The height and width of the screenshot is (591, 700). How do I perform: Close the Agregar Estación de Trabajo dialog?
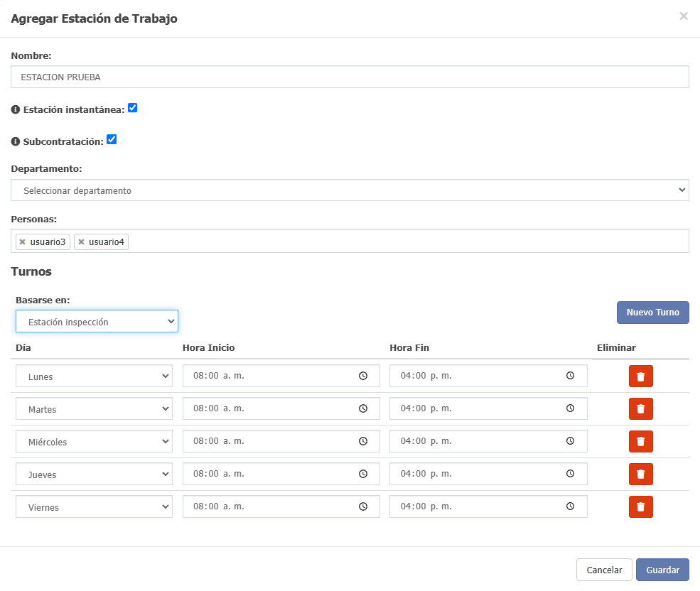click(684, 16)
